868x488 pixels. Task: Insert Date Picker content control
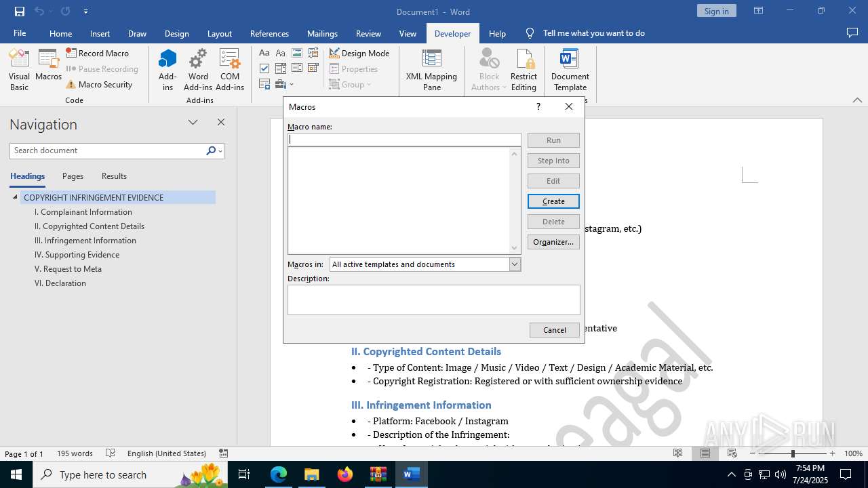coord(313,68)
